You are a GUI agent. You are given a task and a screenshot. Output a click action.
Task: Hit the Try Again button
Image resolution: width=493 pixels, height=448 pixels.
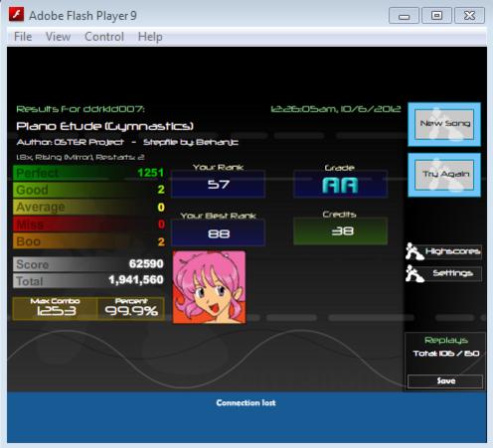(x=444, y=175)
